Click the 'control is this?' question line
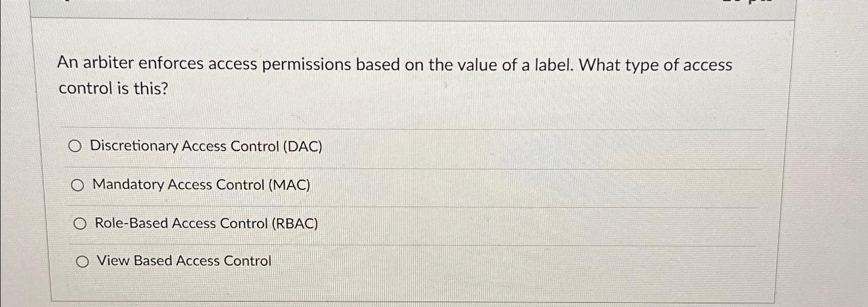 (x=113, y=88)
